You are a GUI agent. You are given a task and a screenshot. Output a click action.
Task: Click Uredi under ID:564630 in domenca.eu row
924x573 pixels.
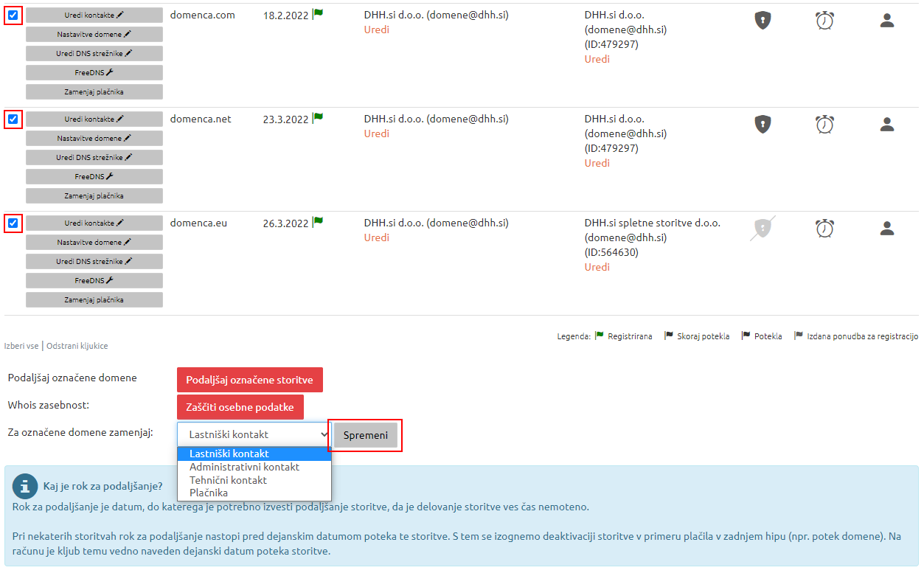(x=597, y=267)
